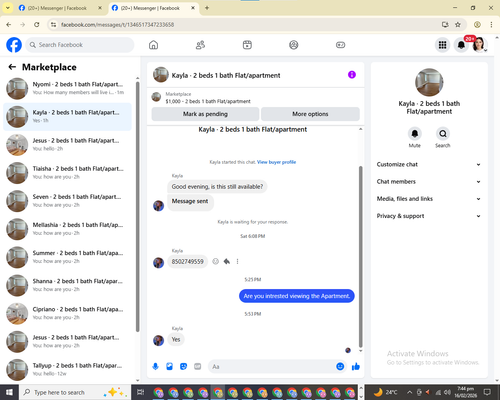Image resolution: width=500 pixels, height=400 pixels.
Task: Open the Shanna conversation
Action: coord(67,285)
